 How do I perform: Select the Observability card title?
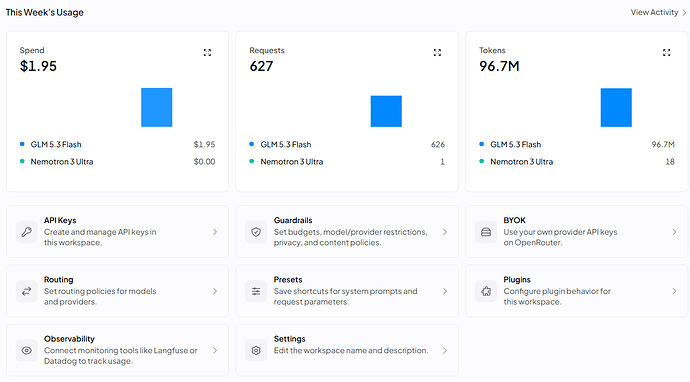click(x=69, y=339)
